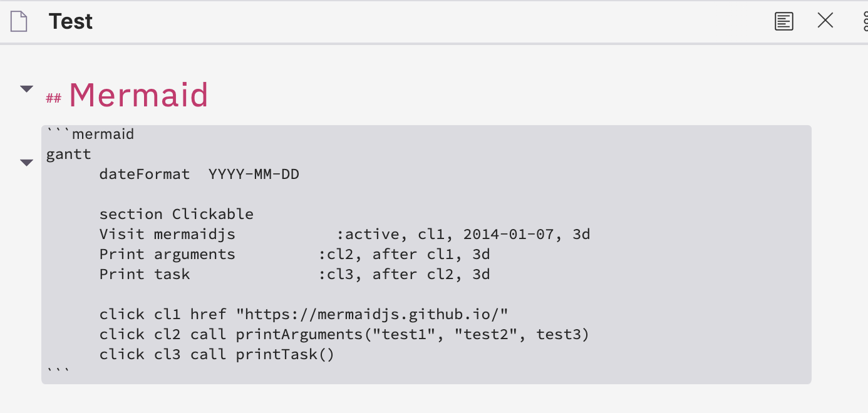
Task: Click the 'Print arguments' task line
Action: pos(166,253)
